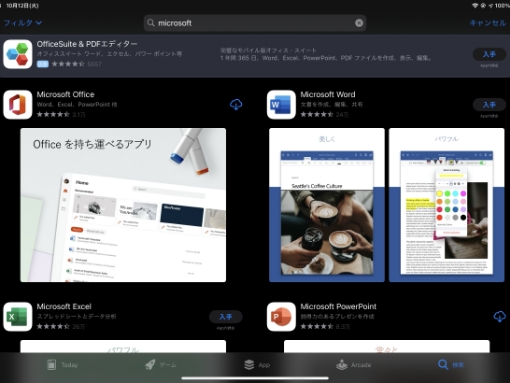Image resolution: width=510 pixels, height=383 pixels.
Task: Open the Microsoft Office app icon
Action: coord(18,105)
